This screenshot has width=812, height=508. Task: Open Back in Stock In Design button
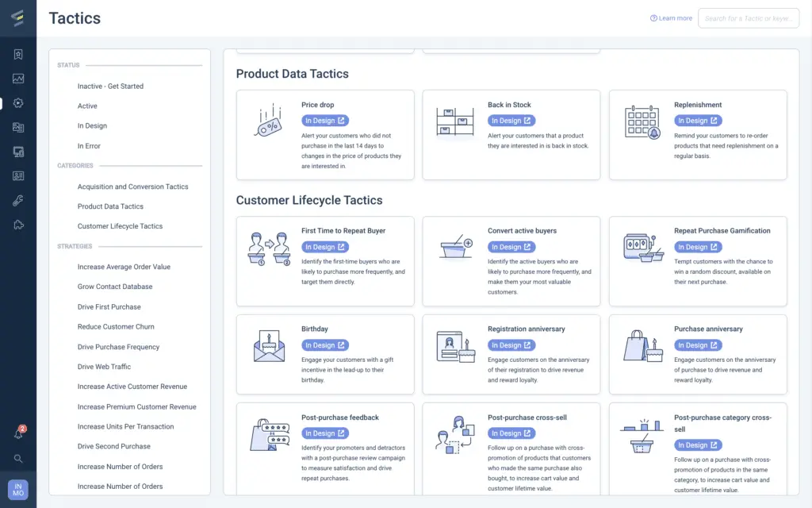tap(511, 121)
